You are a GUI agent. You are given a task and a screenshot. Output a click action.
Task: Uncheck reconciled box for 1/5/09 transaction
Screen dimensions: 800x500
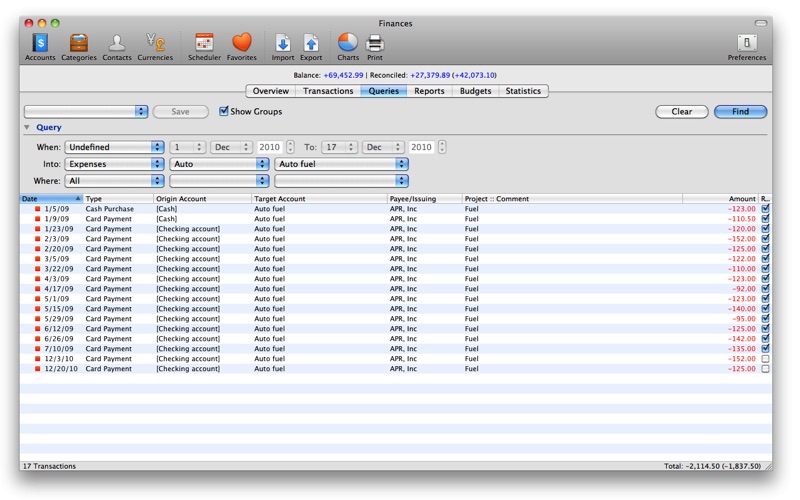point(765,209)
